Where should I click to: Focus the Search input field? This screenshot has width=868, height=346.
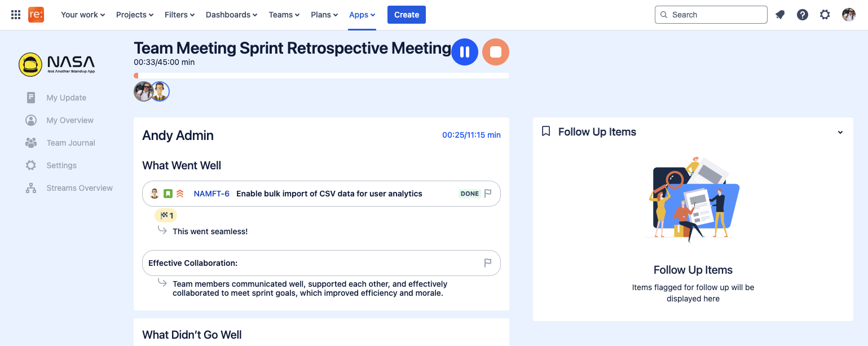pyautogui.click(x=711, y=15)
